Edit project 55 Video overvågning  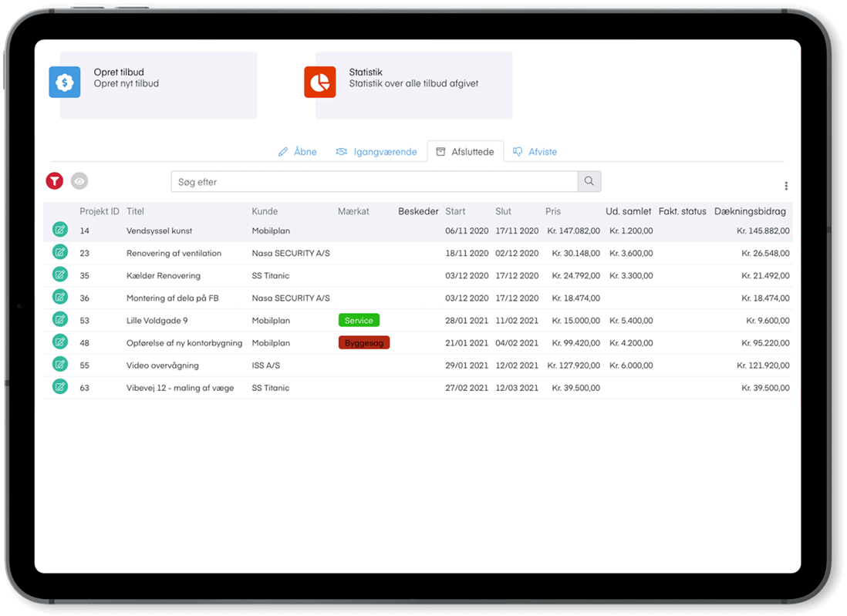(x=60, y=365)
